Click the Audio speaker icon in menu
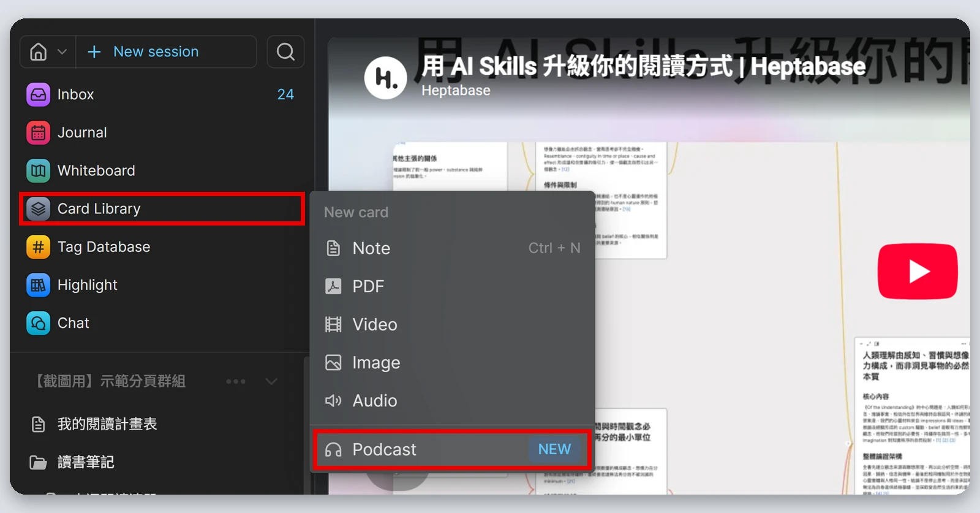This screenshot has height=513, width=980. tap(333, 401)
